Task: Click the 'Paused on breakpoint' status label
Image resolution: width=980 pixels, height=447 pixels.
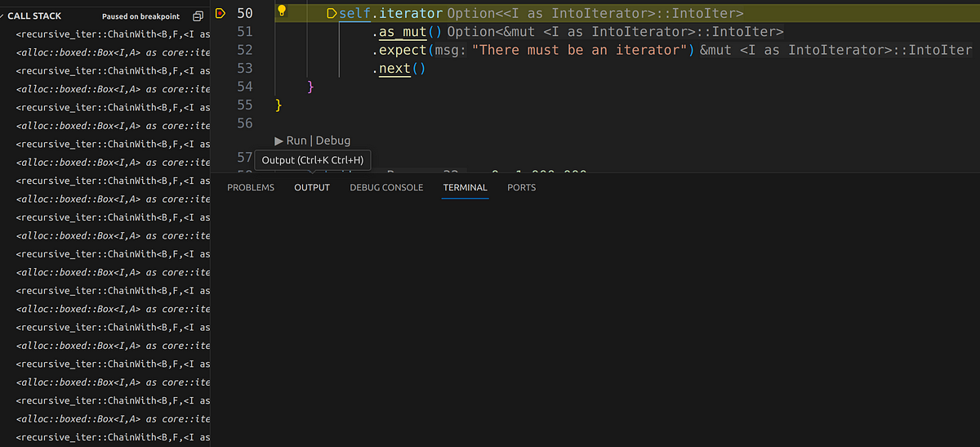Action: tap(140, 16)
